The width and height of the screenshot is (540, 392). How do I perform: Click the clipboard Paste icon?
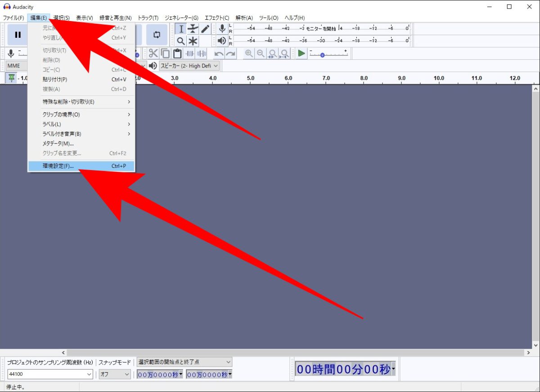pos(177,54)
